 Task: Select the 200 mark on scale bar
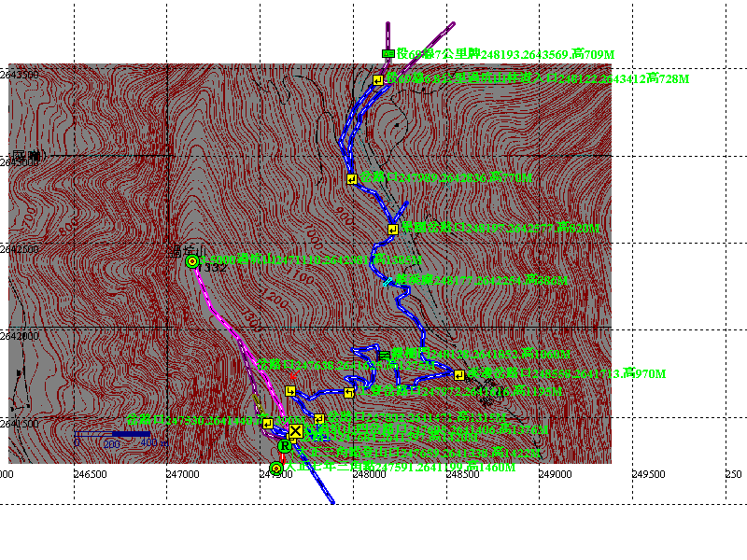111,445
